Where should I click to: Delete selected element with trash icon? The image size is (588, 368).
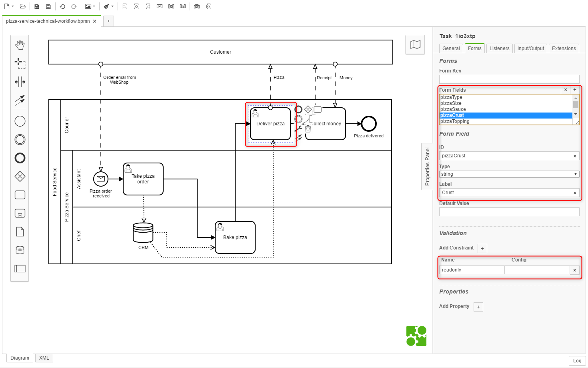coord(308,129)
